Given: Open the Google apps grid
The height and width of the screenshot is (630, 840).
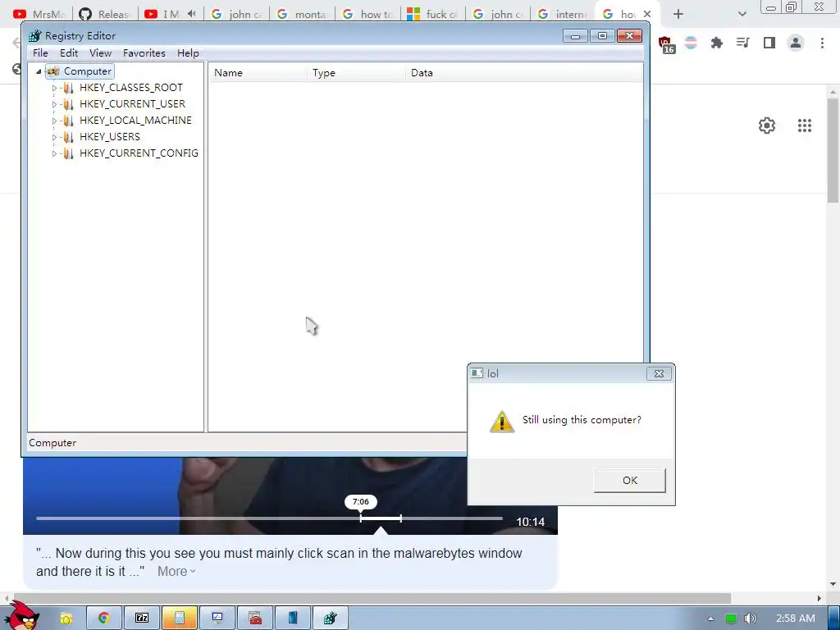Looking at the screenshot, I should [805, 126].
